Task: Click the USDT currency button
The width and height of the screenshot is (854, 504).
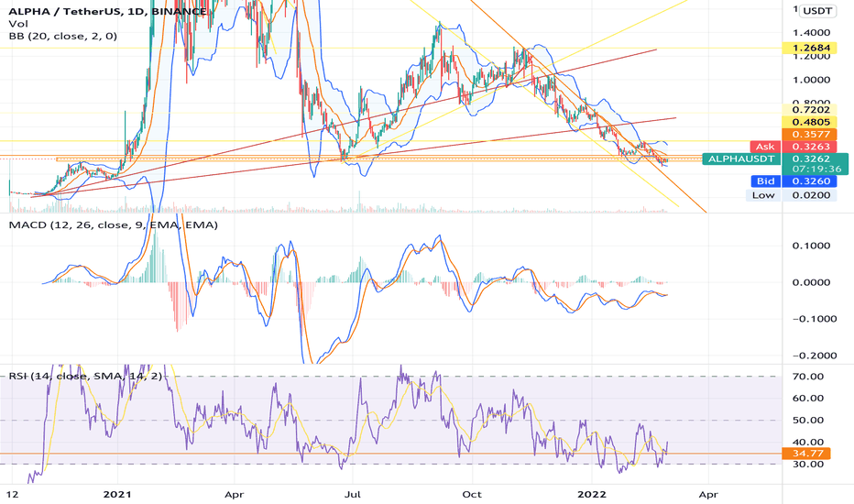Action: click(818, 10)
